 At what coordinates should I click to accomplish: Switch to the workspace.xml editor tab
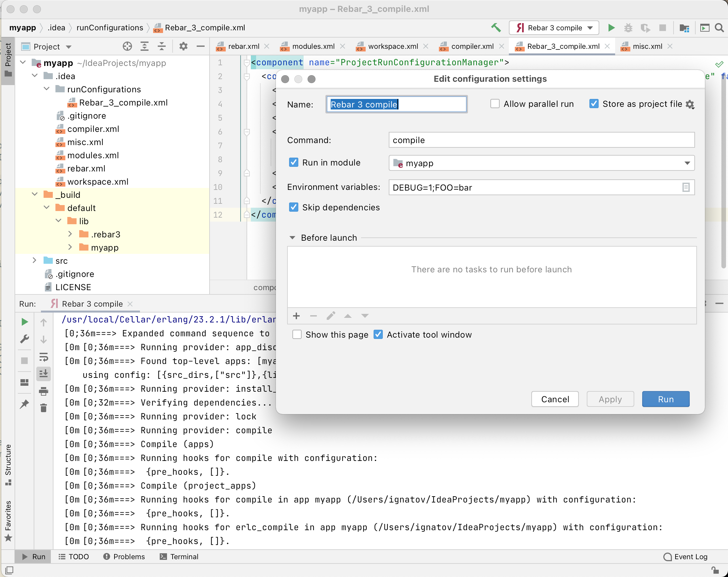coord(393,46)
